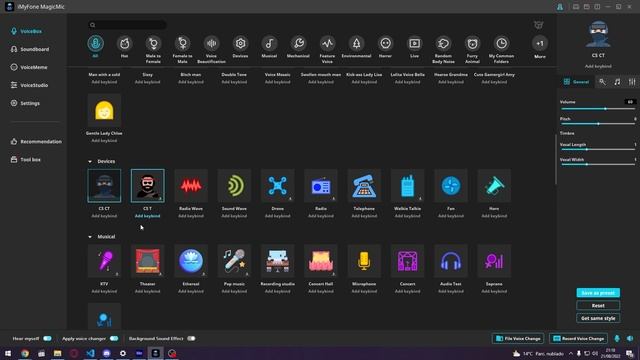Toggle Apply voice changer switch

tap(114, 338)
